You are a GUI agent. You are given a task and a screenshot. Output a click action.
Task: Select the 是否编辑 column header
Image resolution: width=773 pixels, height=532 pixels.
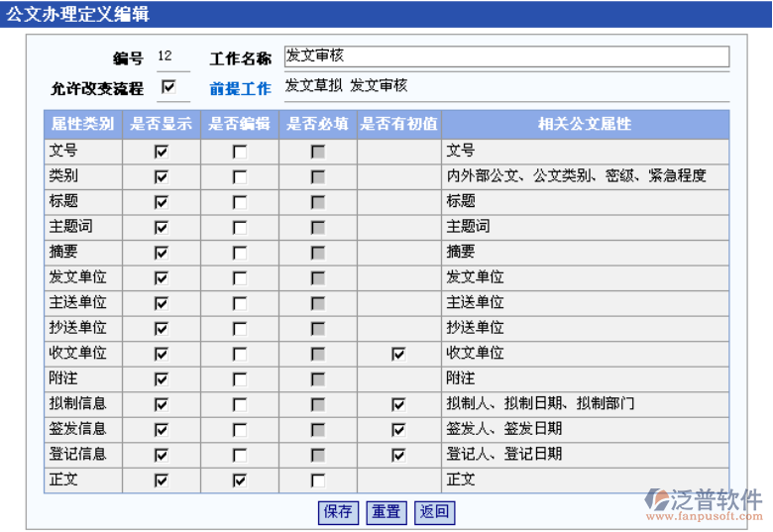point(240,124)
